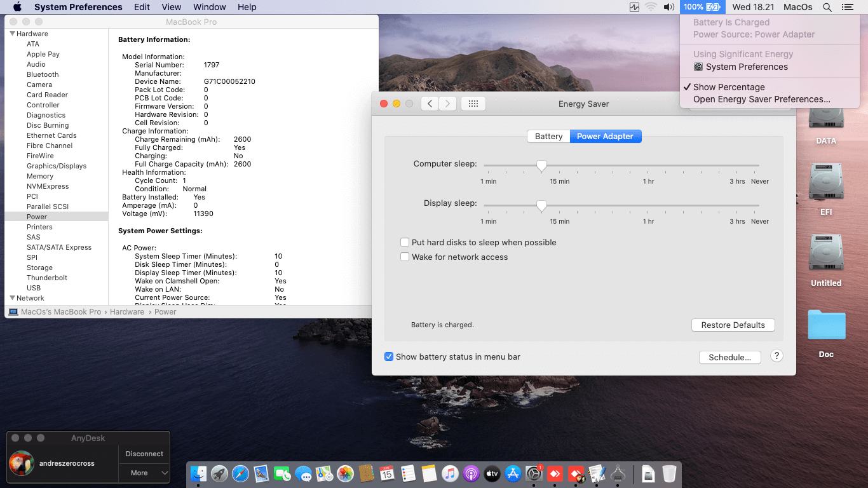The height and width of the screenshot is (488, 868).
Task: Uncheck Show battery status in menu bar
Action: pyautogui.click(x=389, y=357)
